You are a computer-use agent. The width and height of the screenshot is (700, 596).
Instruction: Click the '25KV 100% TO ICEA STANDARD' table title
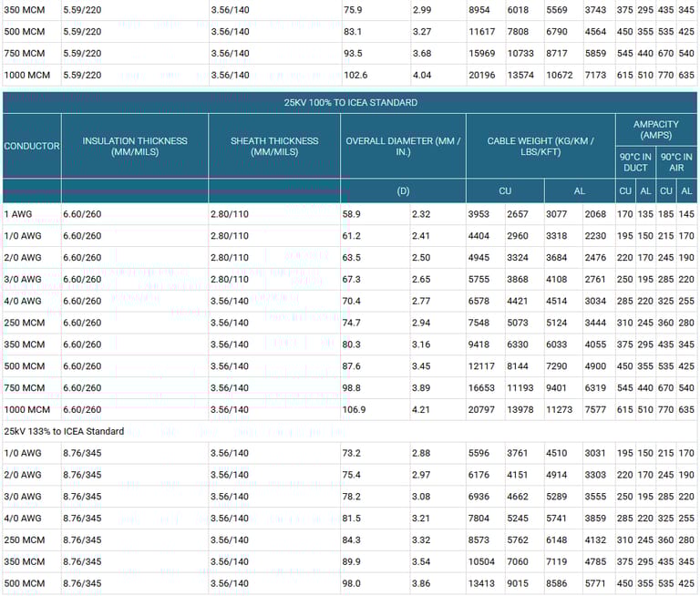350,102
